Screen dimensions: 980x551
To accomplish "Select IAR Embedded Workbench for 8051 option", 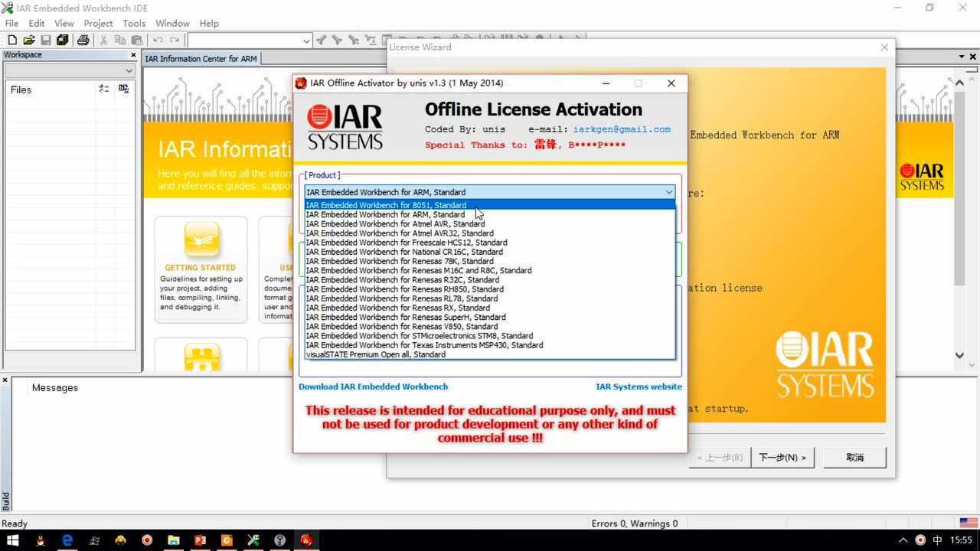I will point(386,205).
